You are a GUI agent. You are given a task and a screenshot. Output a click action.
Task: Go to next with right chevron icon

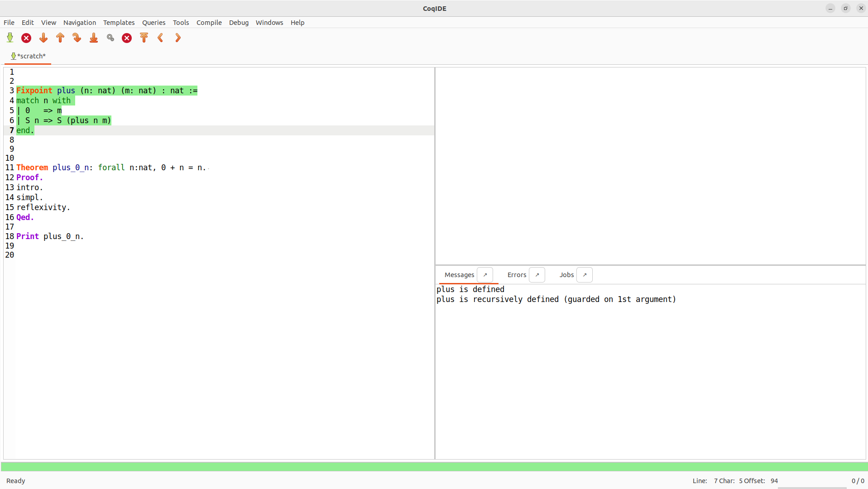point(178,38)
